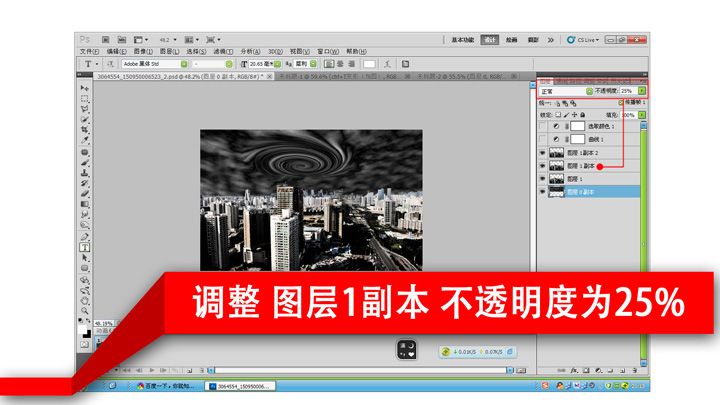Viewport: 720px width, 405px height.
Task: Click lock transparent pixels icon
Action: [558, 115]
